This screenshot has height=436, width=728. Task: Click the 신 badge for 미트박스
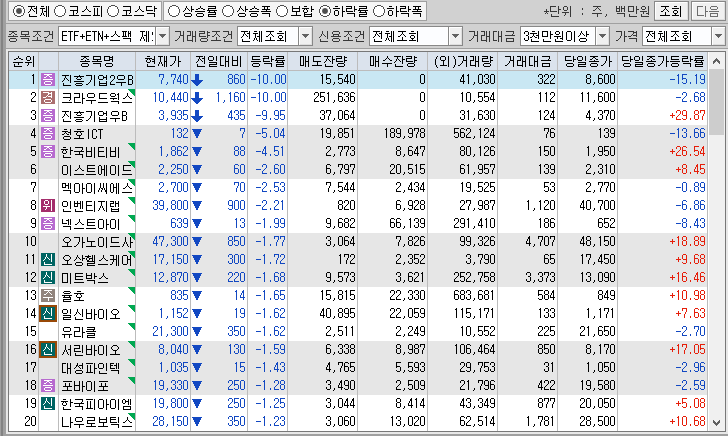point(48,278)
